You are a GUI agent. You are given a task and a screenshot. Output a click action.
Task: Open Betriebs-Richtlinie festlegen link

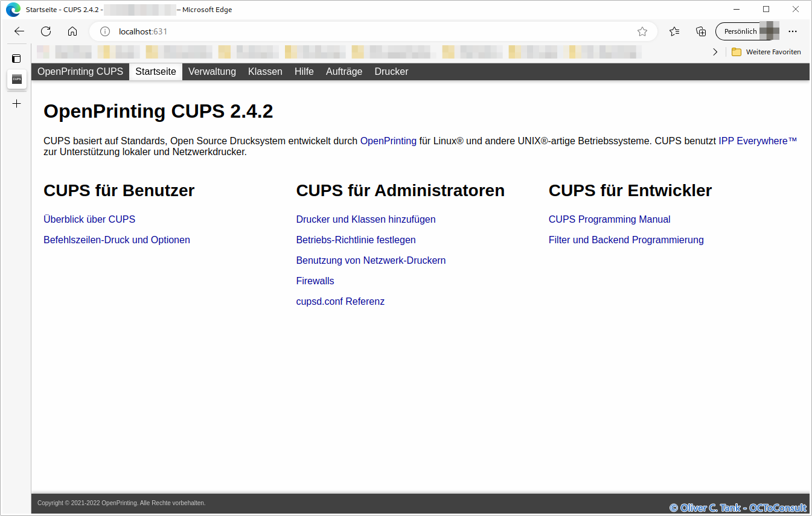tap(356, 240)
